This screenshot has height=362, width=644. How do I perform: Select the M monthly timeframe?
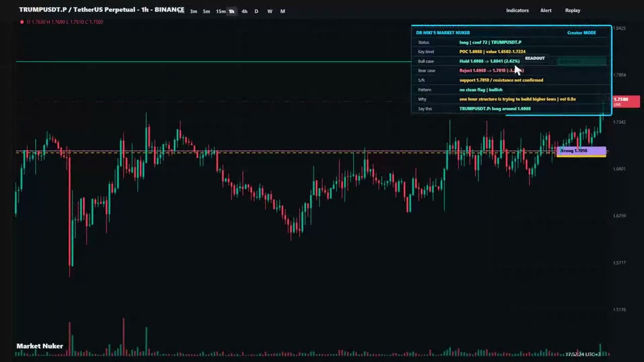[x=282, y=11]
